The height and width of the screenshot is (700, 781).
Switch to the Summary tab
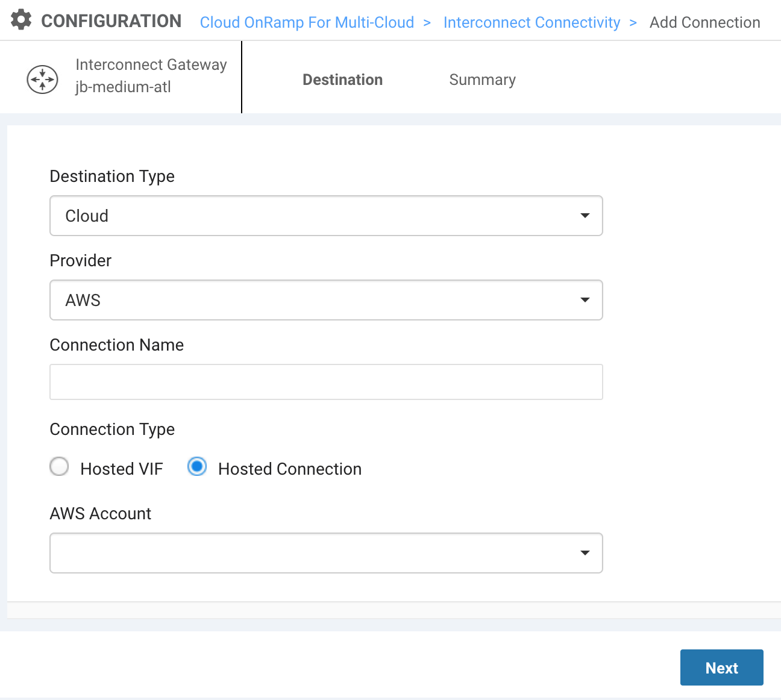(482, 80)
